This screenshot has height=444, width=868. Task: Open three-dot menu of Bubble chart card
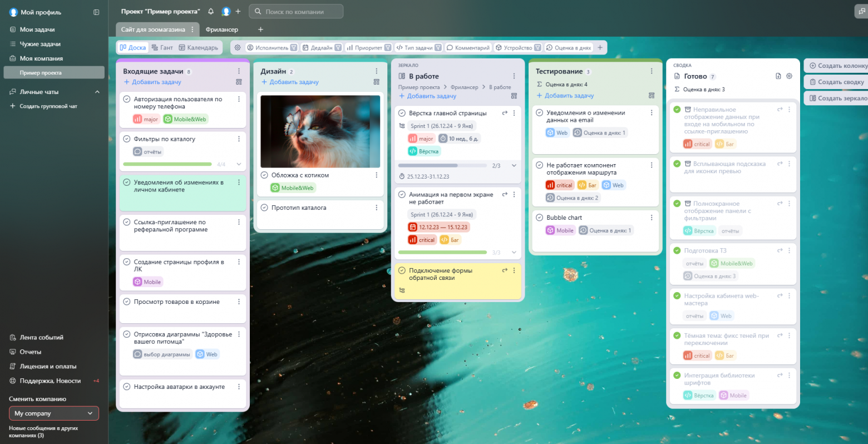[x=652, y=218]
